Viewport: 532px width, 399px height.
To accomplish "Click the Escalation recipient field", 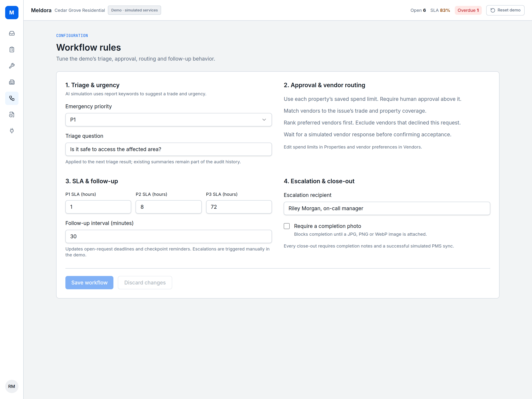I will [x=387, y=208].
